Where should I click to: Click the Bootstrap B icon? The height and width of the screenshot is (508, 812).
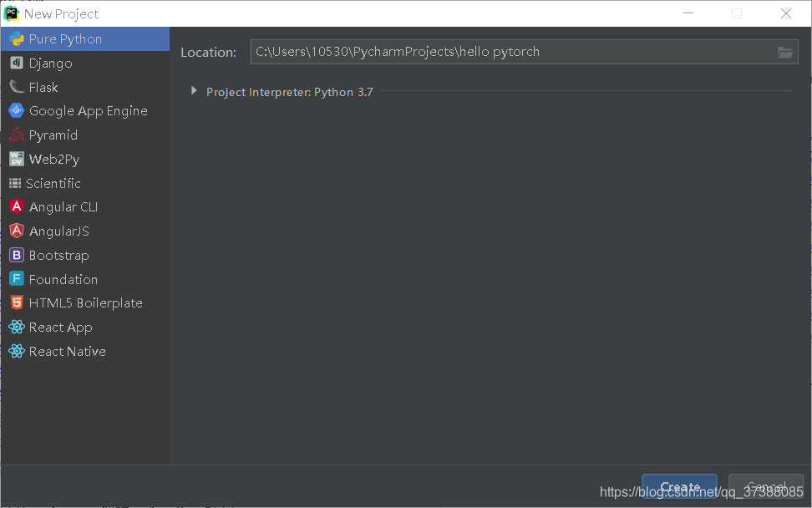[17, 255]
